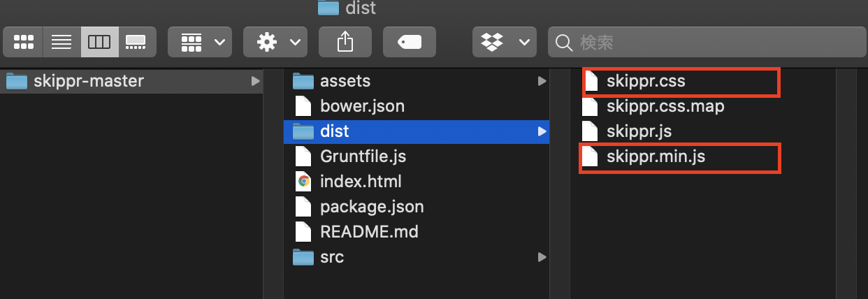The width and height of the screenshot is (868, 299).
Task: Click the dist title bar folder icon
Action: [x=328, y=7]
